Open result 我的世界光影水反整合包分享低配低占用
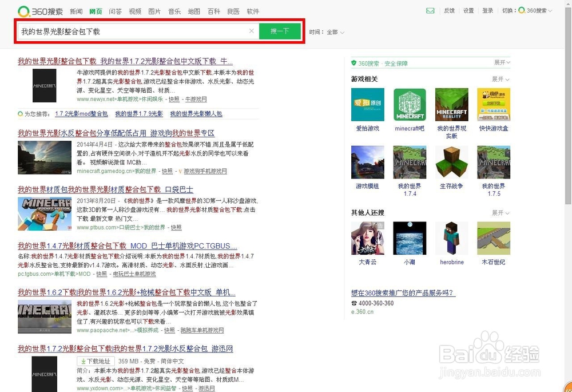Image resolution: width=572 pixels, height=392 pixels. point(116,133)
